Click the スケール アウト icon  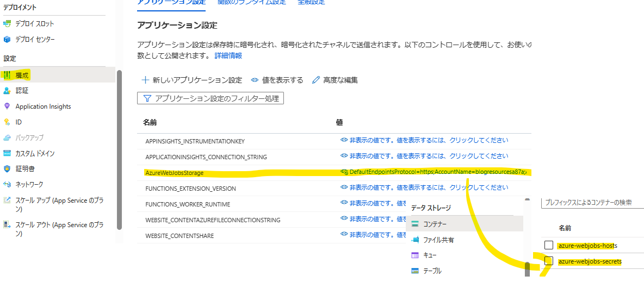click(x=7, y=224)
